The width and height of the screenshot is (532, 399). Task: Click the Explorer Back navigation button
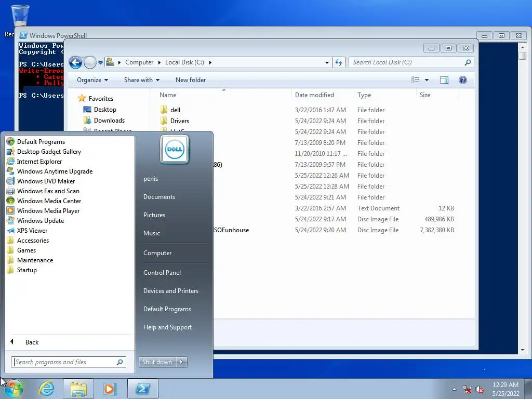(75, 62)
